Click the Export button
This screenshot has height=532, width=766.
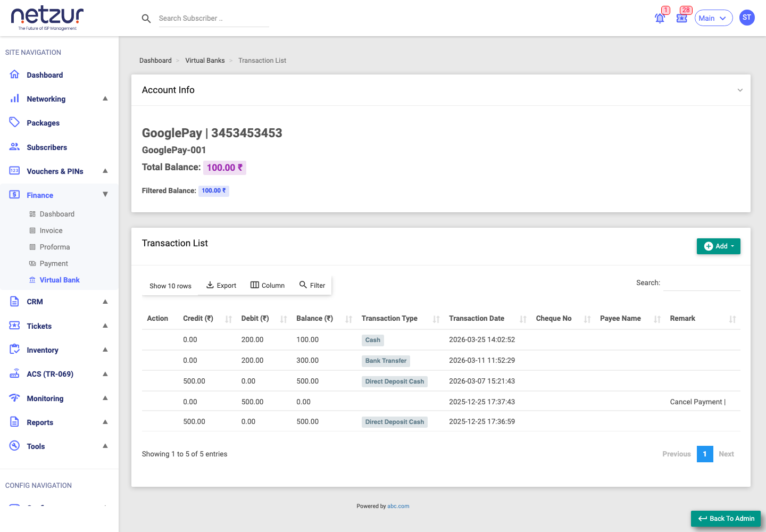[x=221, y=285]
